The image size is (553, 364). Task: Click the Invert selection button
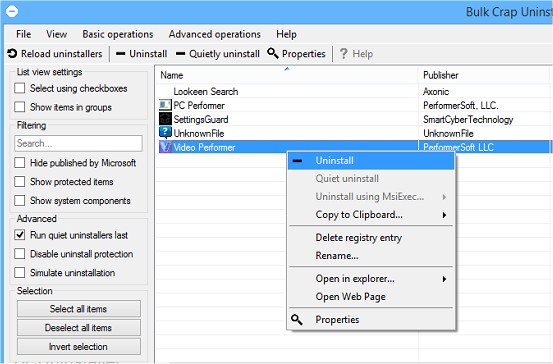(79, 347)
